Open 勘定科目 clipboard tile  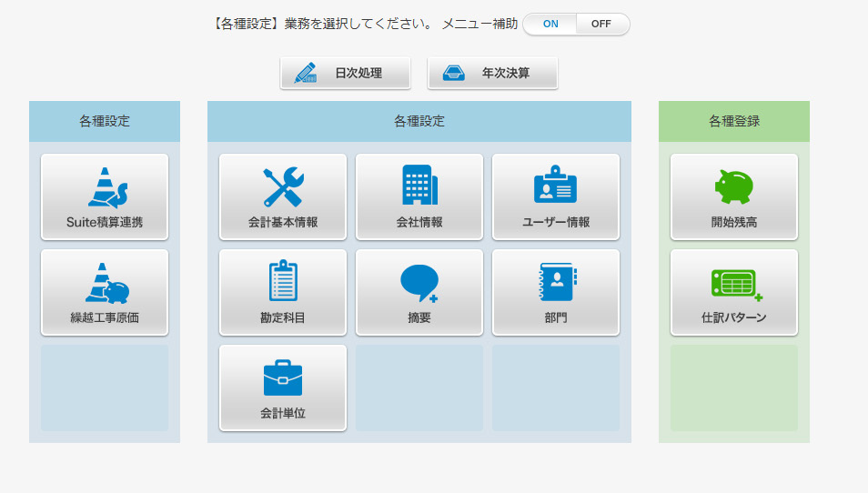[283, 292]
